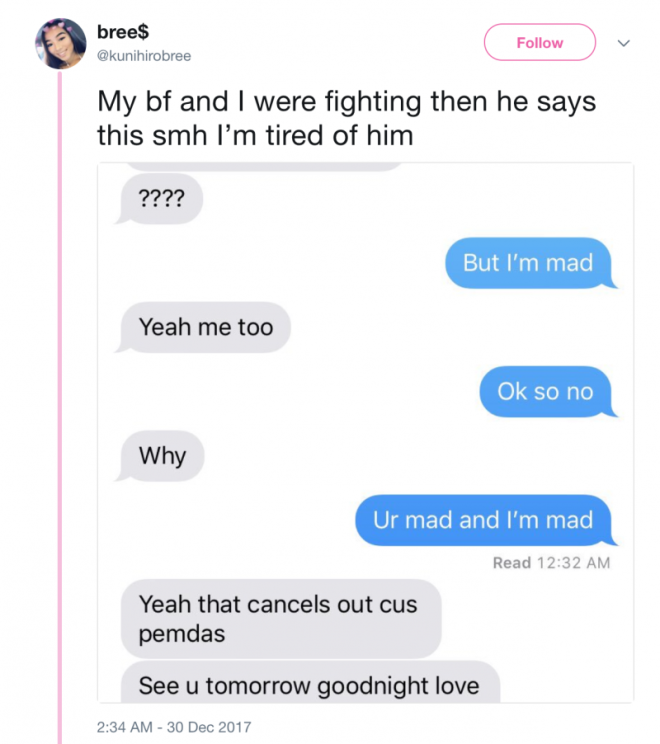
Task: Click the Follow button
Action: click(x=539, y=42)
